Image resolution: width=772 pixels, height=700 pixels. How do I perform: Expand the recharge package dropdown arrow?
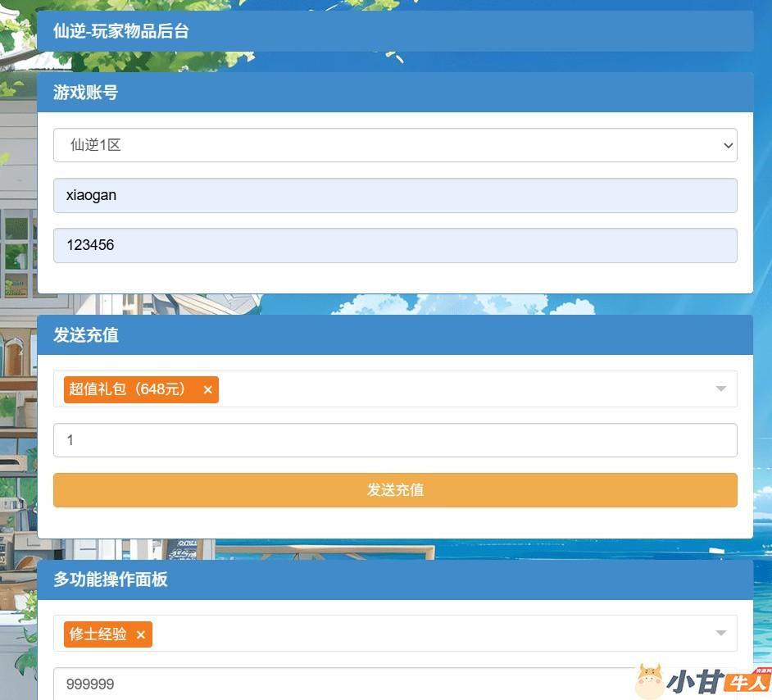(x=720, y=389)
